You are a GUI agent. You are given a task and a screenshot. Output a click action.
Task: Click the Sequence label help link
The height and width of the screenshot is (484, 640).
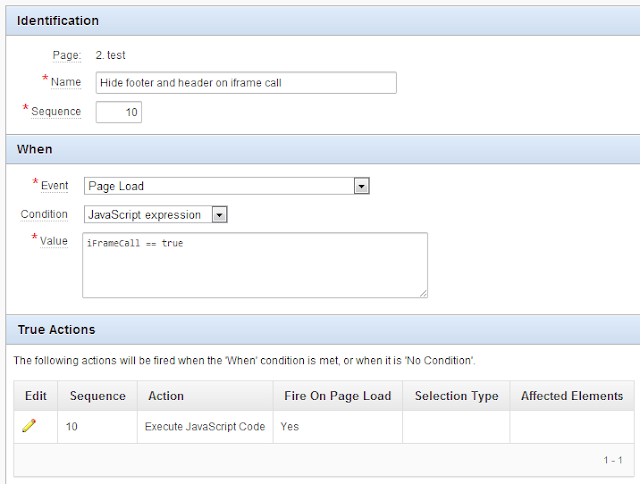coord(56,111)
